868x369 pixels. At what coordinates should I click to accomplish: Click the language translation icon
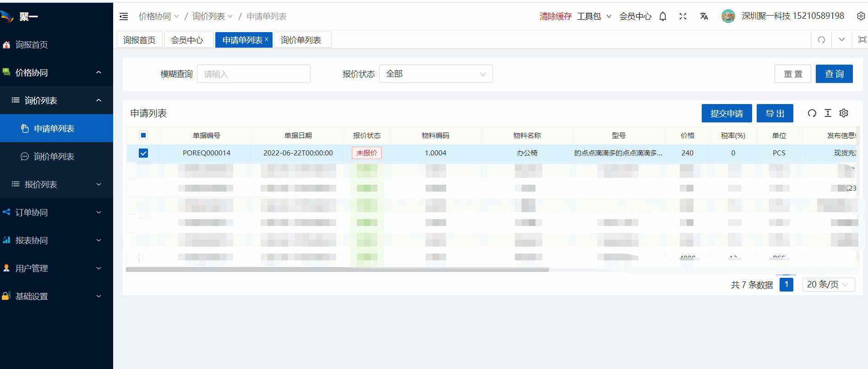tap(704, 17)
